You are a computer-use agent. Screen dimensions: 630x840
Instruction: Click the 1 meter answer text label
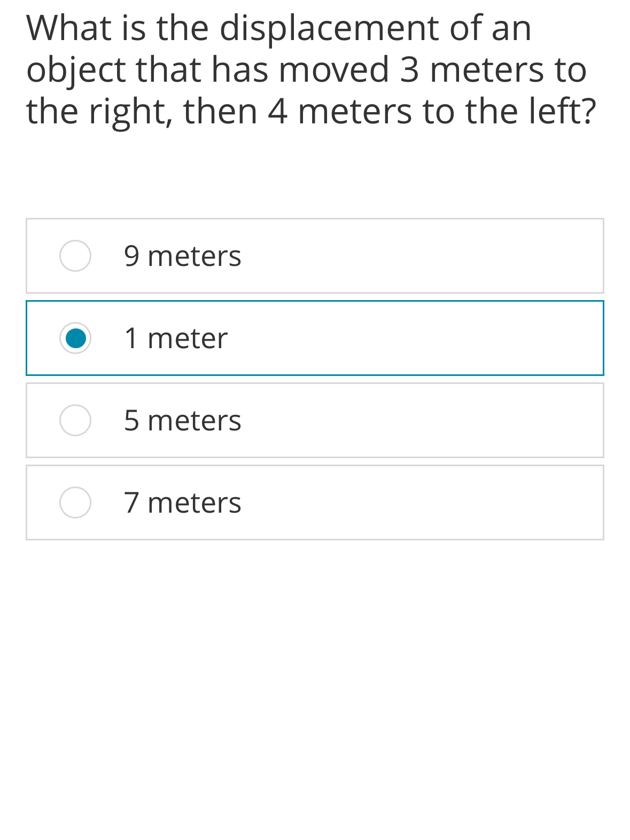pyautogui.click(x=176, y=338)
